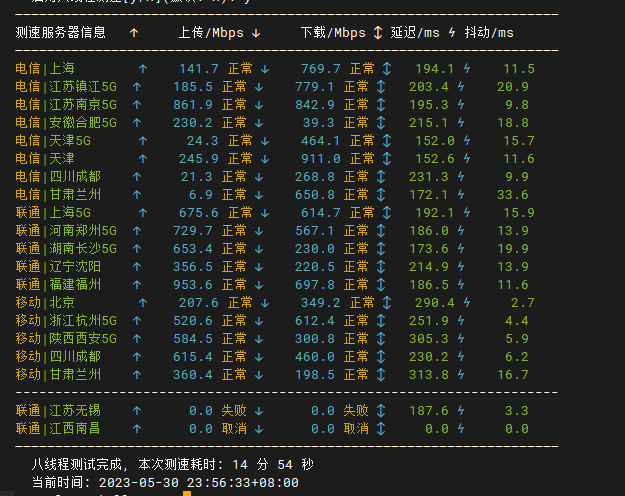Viewport: 625px width, 496px height.
Task: Click upload value 615.4 for 移动|四川成都
Action: 193,356
